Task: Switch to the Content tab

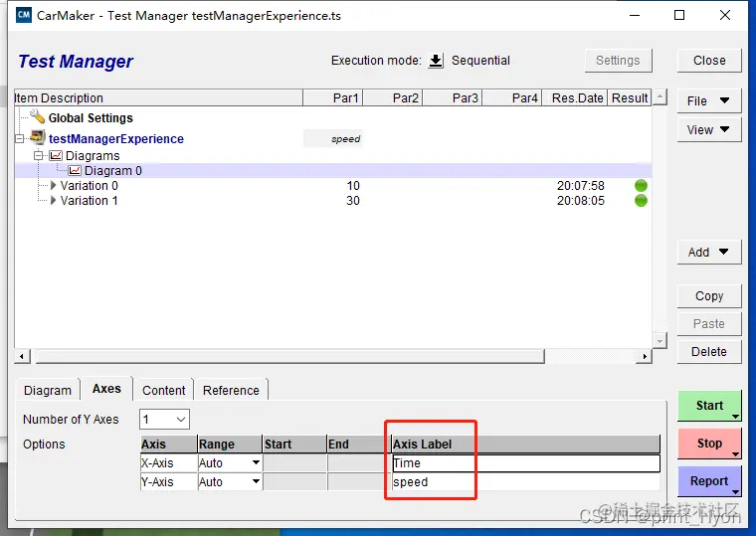Action: (x=163, y=390)
